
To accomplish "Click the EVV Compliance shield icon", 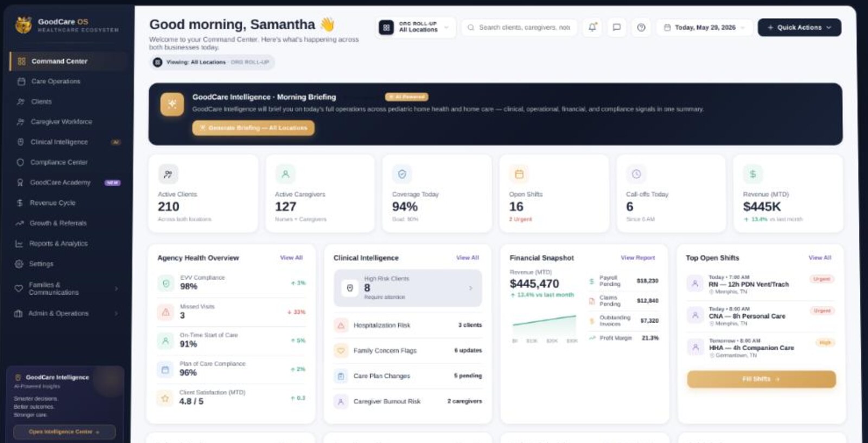I will (165, 283).
